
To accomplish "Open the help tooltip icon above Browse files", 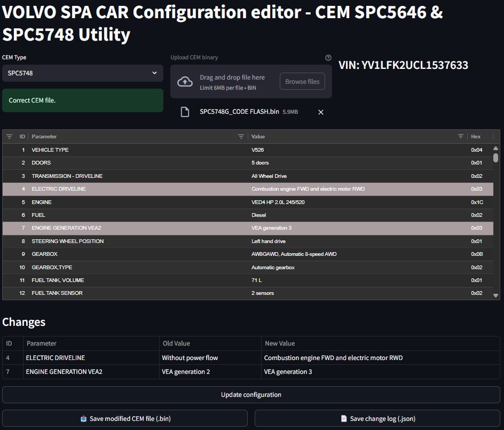I will [328, 58].
